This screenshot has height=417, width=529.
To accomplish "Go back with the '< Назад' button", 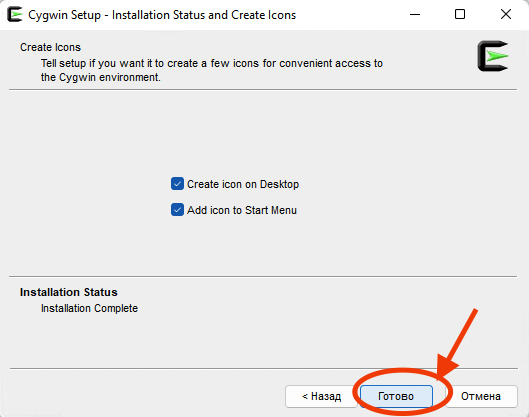I will (321, 396).
